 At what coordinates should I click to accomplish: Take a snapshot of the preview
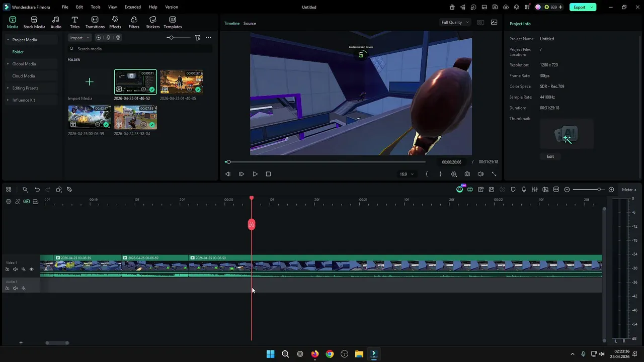pyautogui.click(x=467, y=174)
